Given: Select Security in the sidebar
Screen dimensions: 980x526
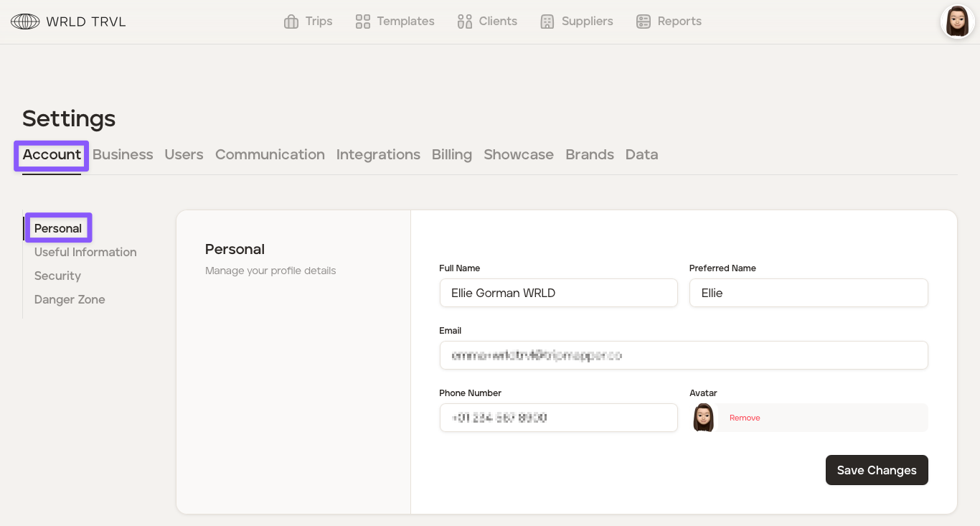Looking at the screenshot, I should 57,276.
